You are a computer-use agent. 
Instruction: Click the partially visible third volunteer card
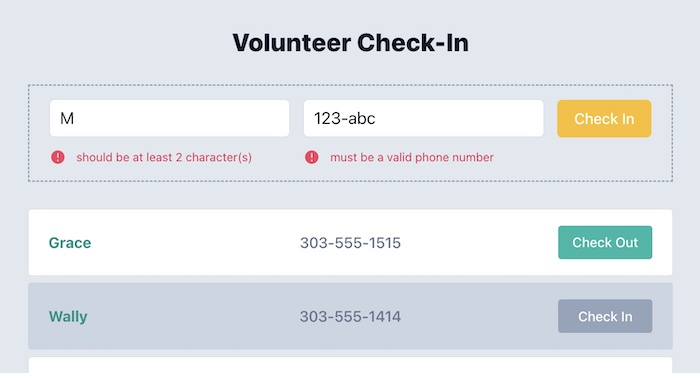click(350, 365)
